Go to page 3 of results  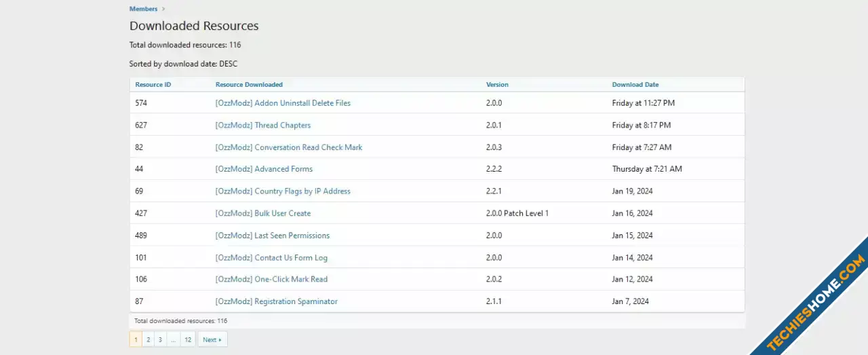(x=160, y=339)
